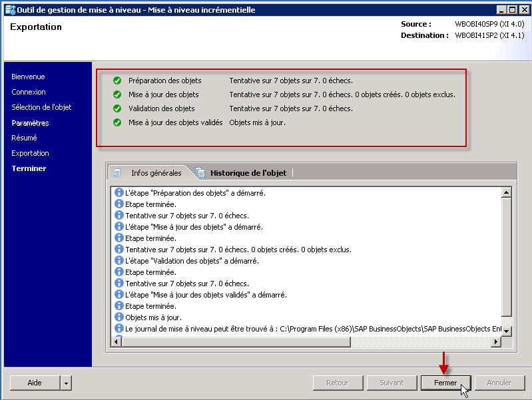Select the Infos générales tab
Viewport: 532px width, 400px height.
pyautogui.click(x=156, y=172)
